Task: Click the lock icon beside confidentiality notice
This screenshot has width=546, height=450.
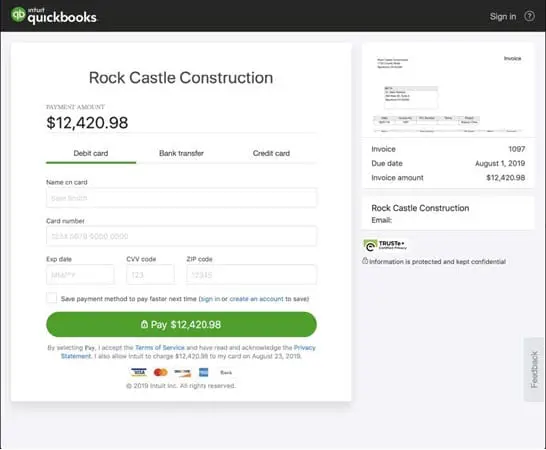Action: pyautogui.click(x=365, y=261)
